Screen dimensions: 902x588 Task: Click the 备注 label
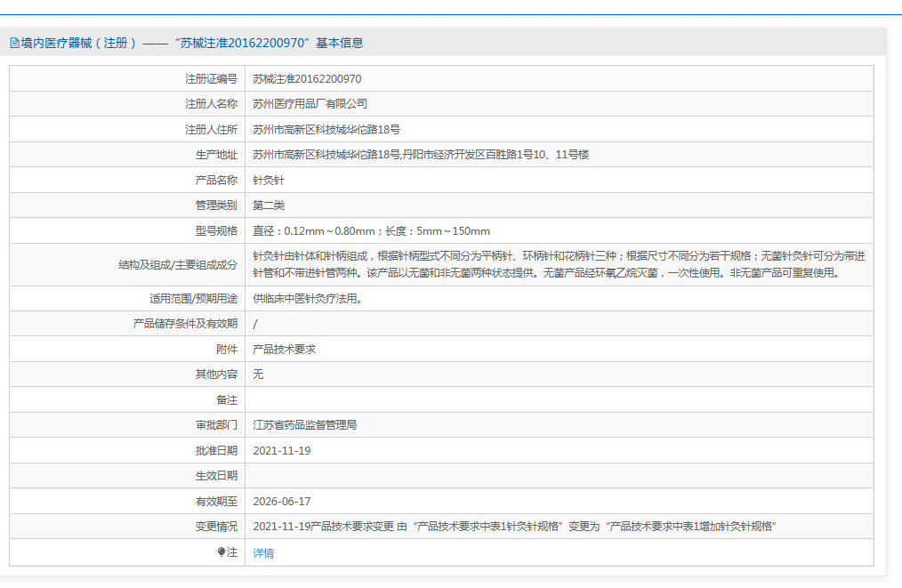(x=227, y=400)
